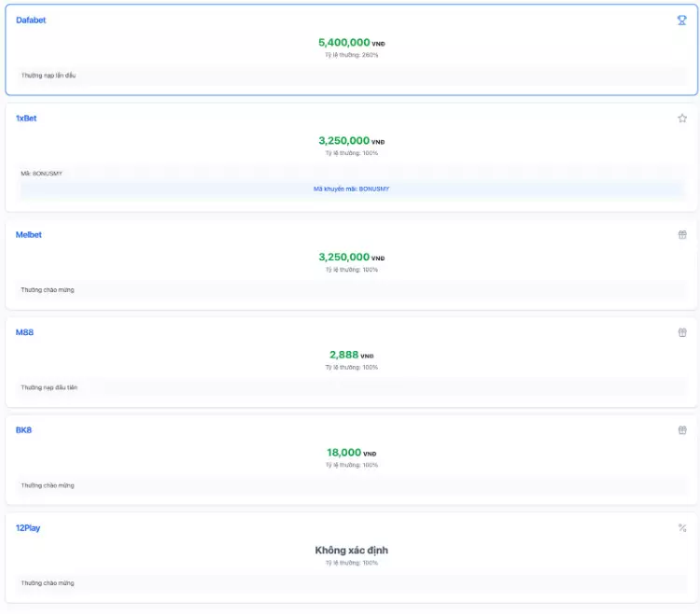Click the bonus rate text under BK8 amount
The height and width of the screenshot is (616, 700).
[351, 465]
